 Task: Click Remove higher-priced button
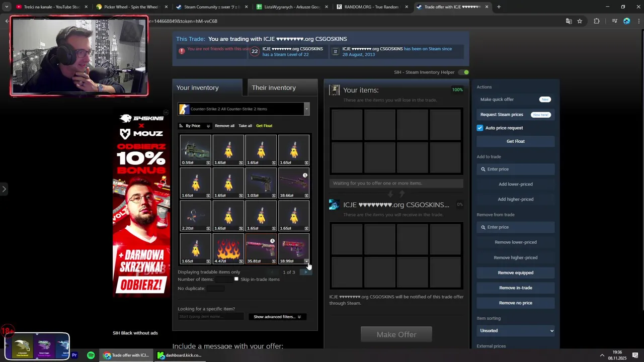[516, 257]
